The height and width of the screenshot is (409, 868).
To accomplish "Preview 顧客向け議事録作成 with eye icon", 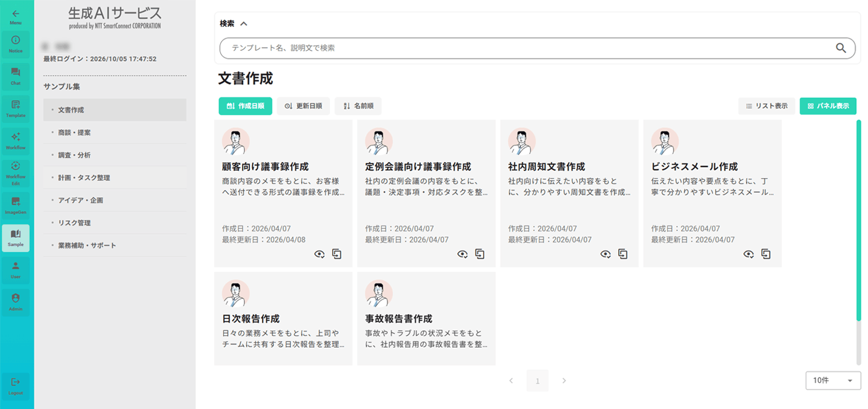I will pyautogui.click(x=319, y=254).
